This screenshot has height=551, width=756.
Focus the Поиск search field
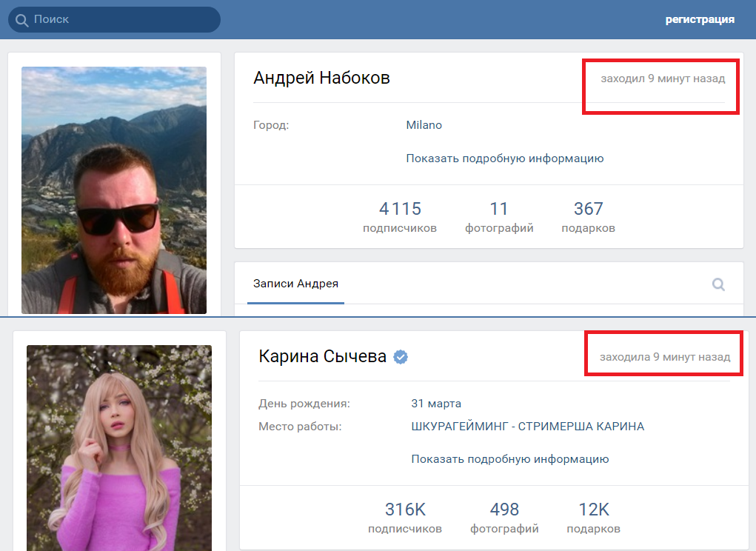pyautogui.click(x=114, y=20)
